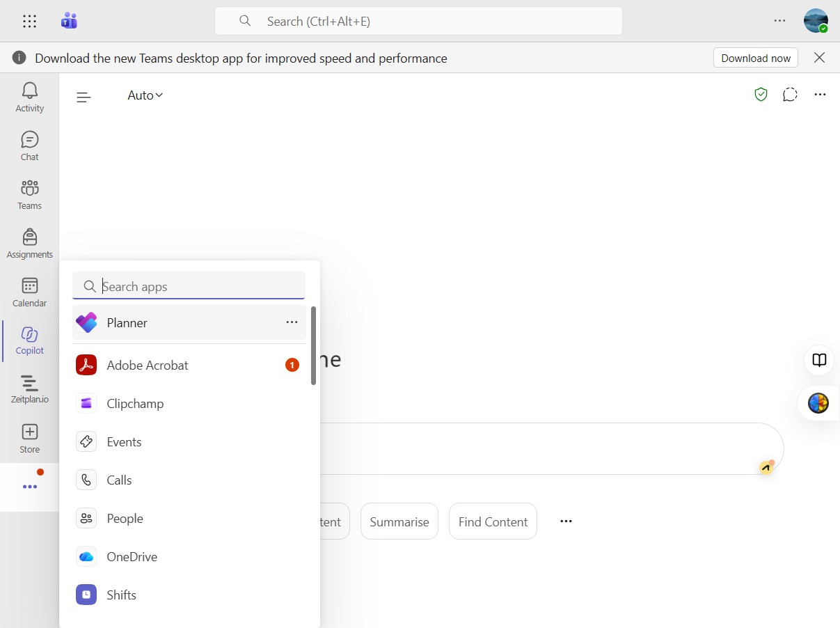This screenshot has height=628, width=840.
Task: Open Activity from the sidebar
Action: pos(29,97)
